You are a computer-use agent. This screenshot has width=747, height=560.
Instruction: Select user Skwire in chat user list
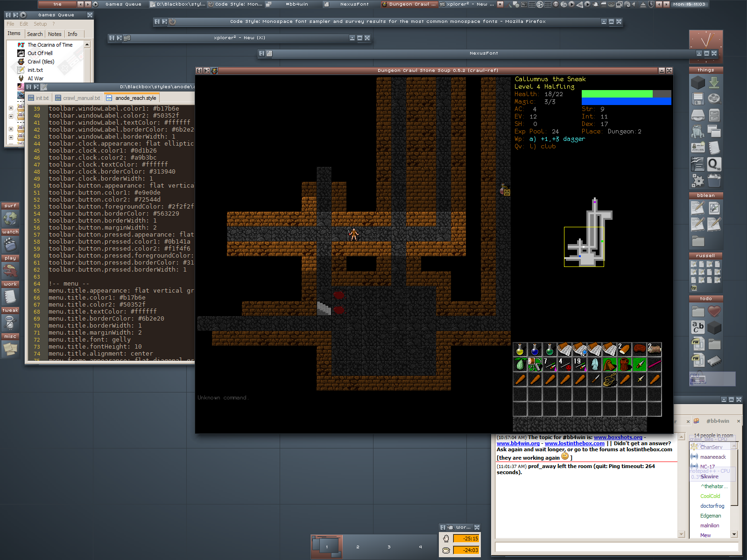(709, 476)
